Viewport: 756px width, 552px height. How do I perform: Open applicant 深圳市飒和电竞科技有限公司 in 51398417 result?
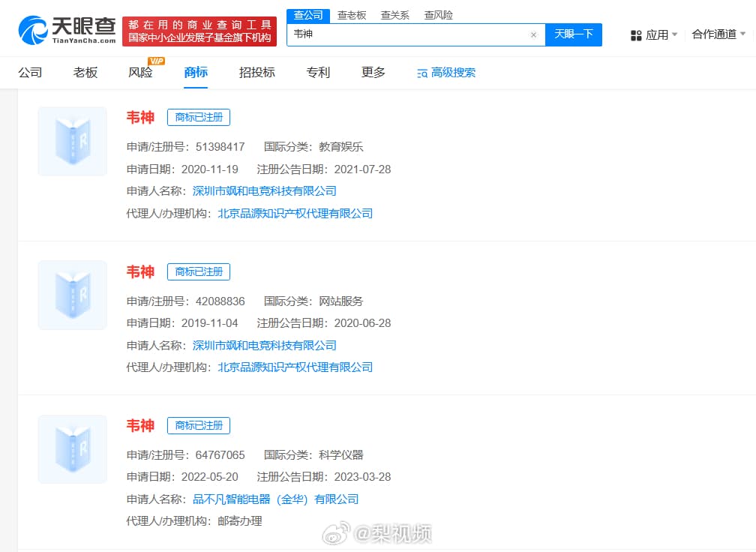coord(265,191)
